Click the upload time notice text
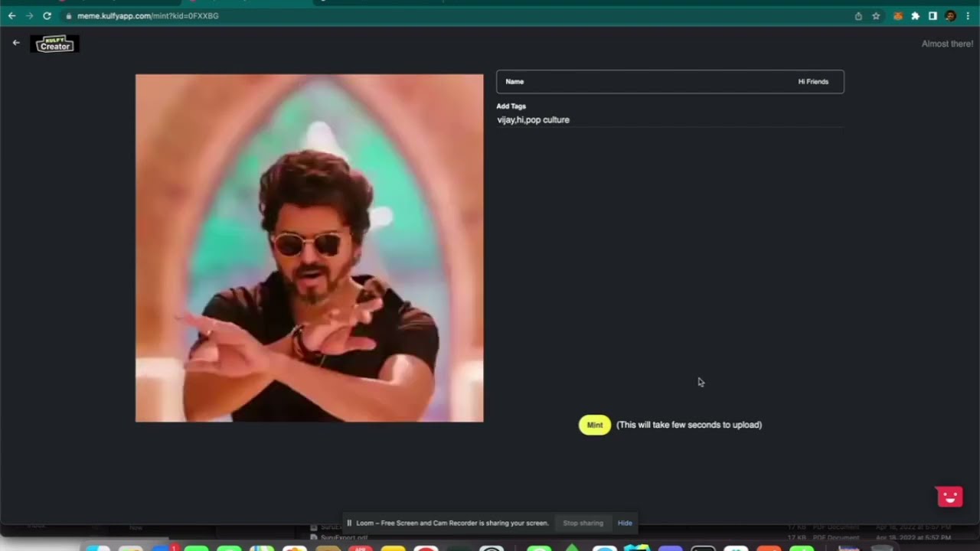Viewport: 980px width, 551px height. click(x=689, y=425)
